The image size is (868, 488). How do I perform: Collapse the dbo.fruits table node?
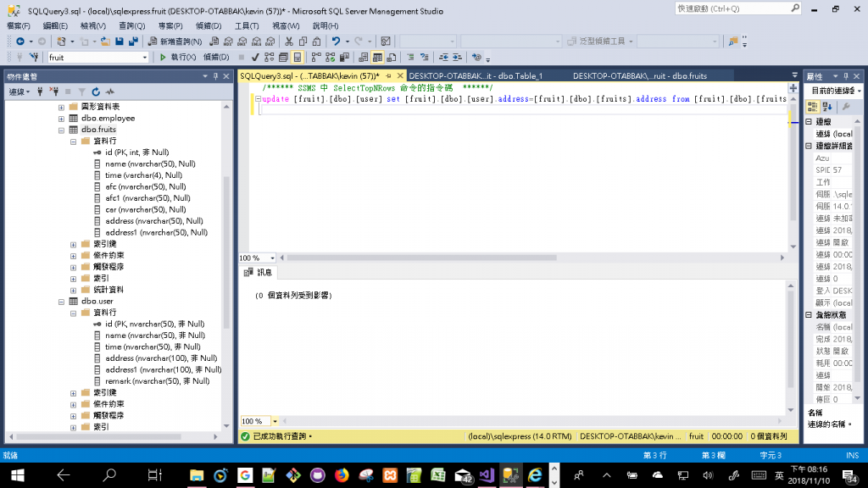tap(61, 130)
